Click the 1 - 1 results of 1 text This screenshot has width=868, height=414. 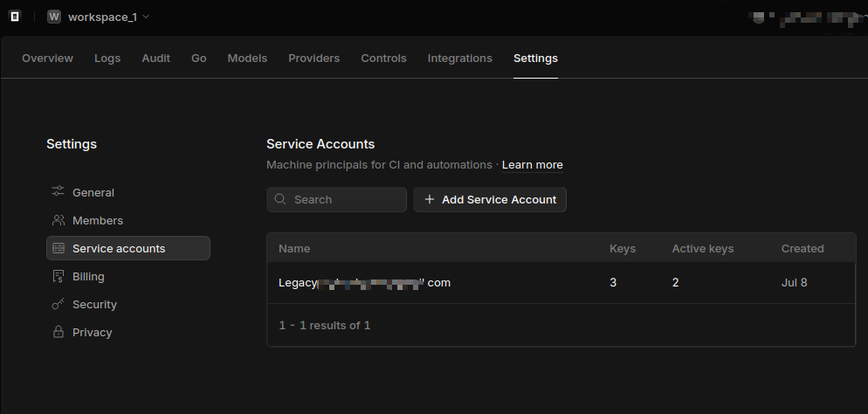(x=324, y=326)
